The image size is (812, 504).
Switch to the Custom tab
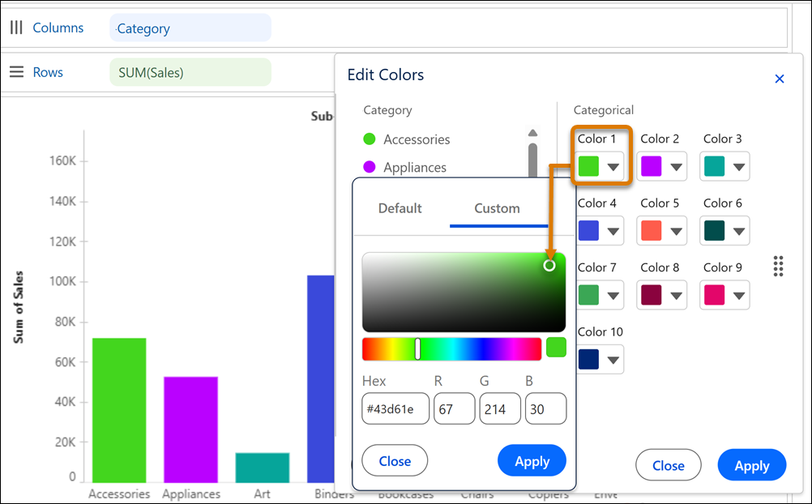[498, 208]
